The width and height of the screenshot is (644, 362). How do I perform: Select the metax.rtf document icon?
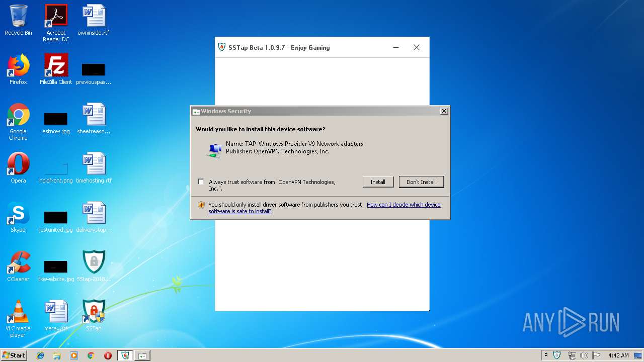56,316
